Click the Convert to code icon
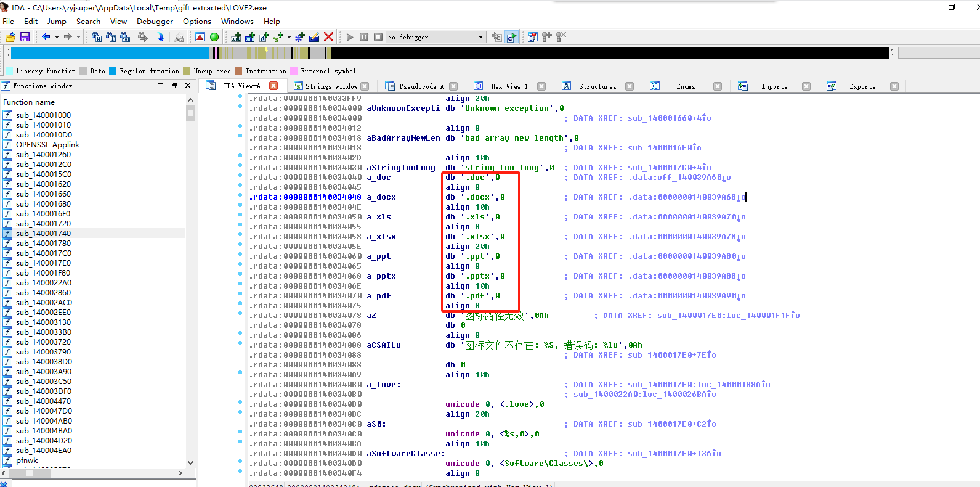 pyautogui.click(x=236, y=37)
